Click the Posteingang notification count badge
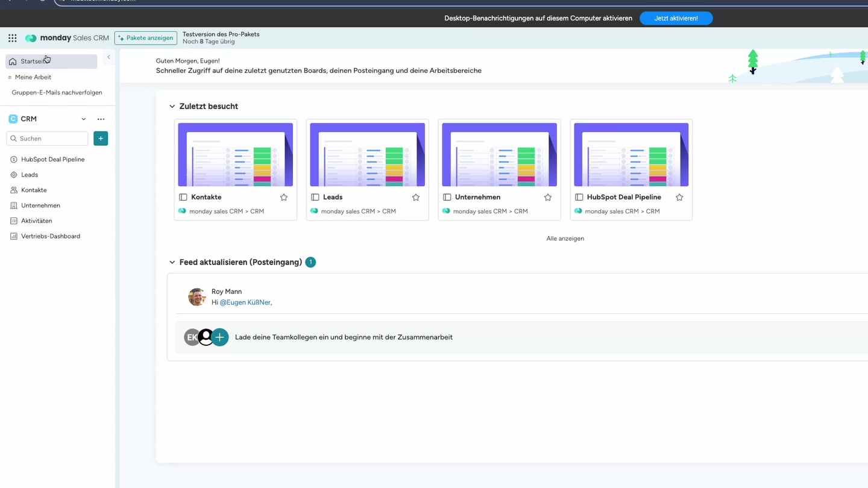Screen dimensions: 868x488 (x=310, y=262)
